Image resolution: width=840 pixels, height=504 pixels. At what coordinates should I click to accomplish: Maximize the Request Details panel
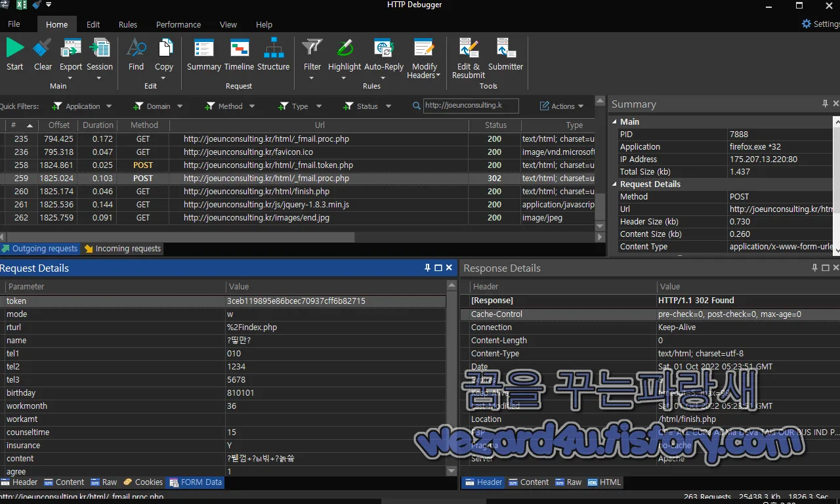pyautogui.click(x=438, y=268)
